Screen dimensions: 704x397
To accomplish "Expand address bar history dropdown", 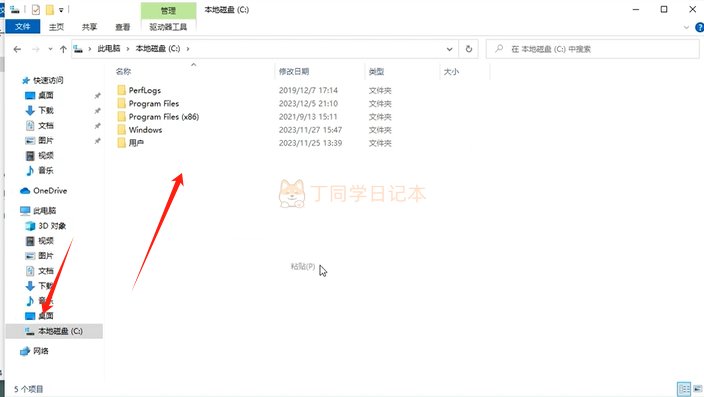I will click(x=449, y=49).
